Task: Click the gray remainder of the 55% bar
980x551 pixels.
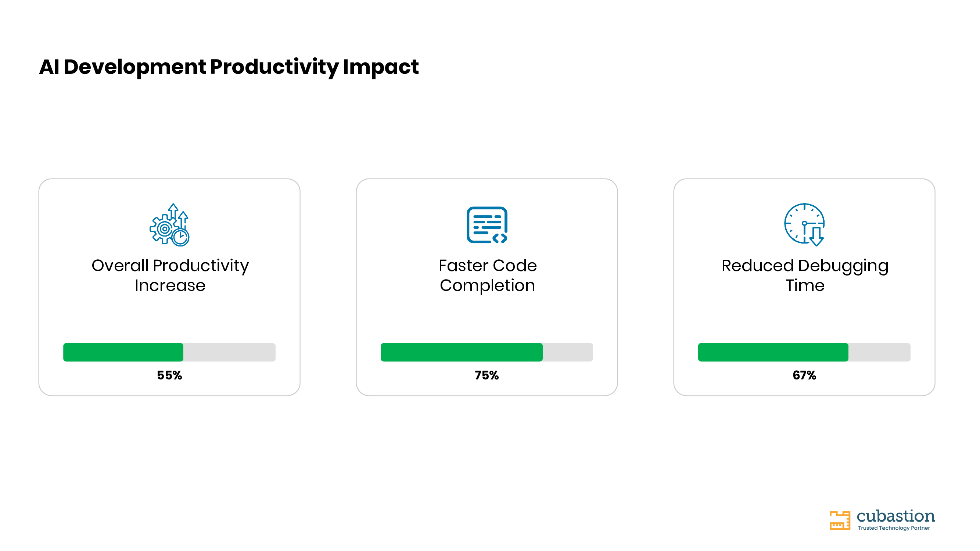Action: [x=229, y=352]
